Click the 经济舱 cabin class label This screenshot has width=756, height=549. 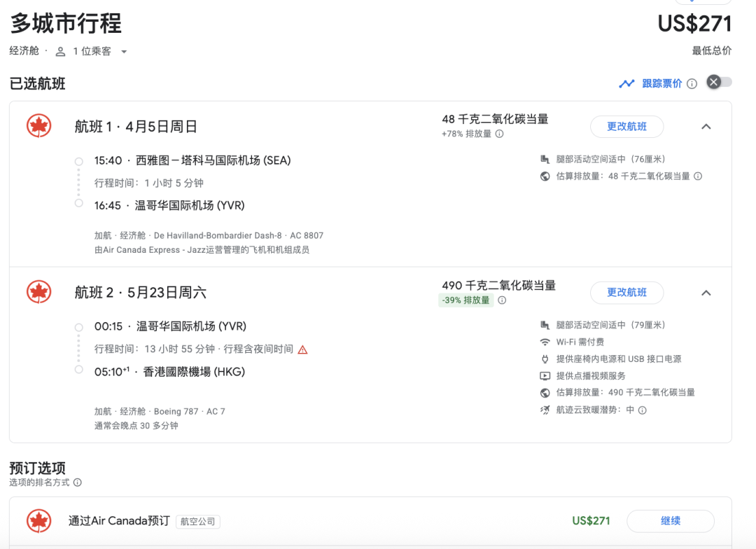click(x=24, y=51)
